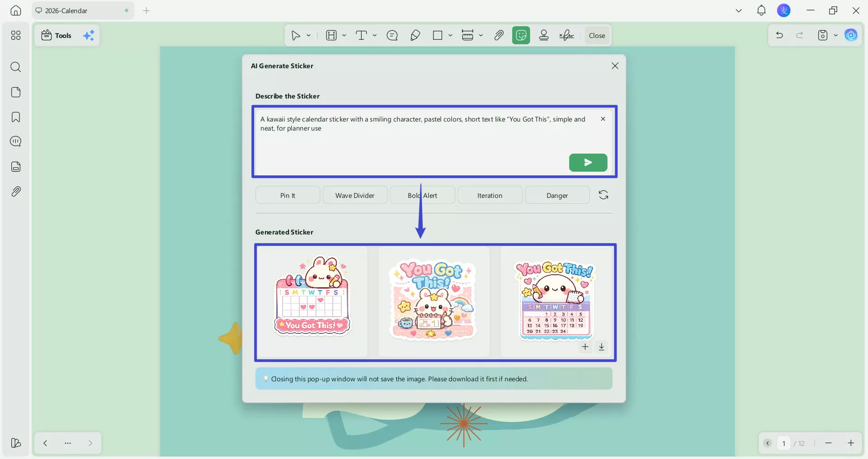Go to the previous page
The width and height of the screenshot is (868, 459).
coord(768,443)
